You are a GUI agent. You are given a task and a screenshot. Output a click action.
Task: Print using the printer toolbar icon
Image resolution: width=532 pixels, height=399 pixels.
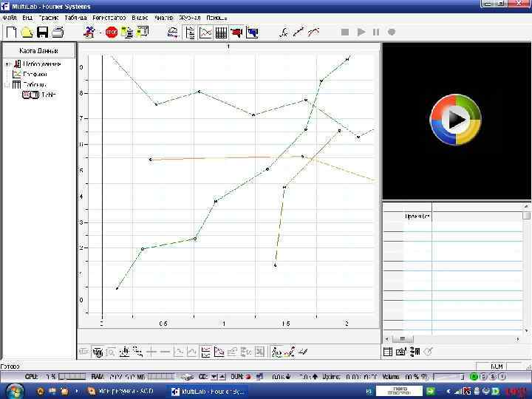[58, 33]
